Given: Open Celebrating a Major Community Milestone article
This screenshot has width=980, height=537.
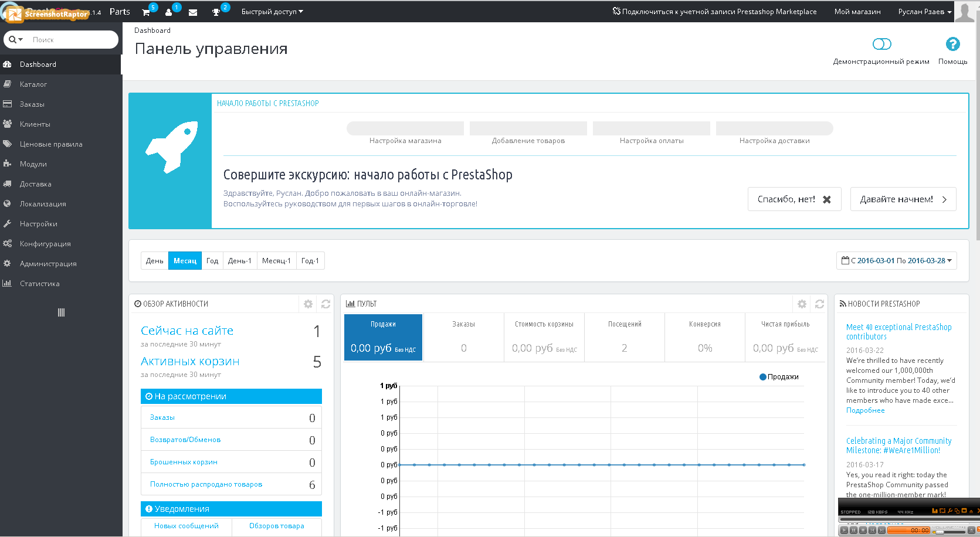Looking at the screenshot, I should tap(899, 446).
